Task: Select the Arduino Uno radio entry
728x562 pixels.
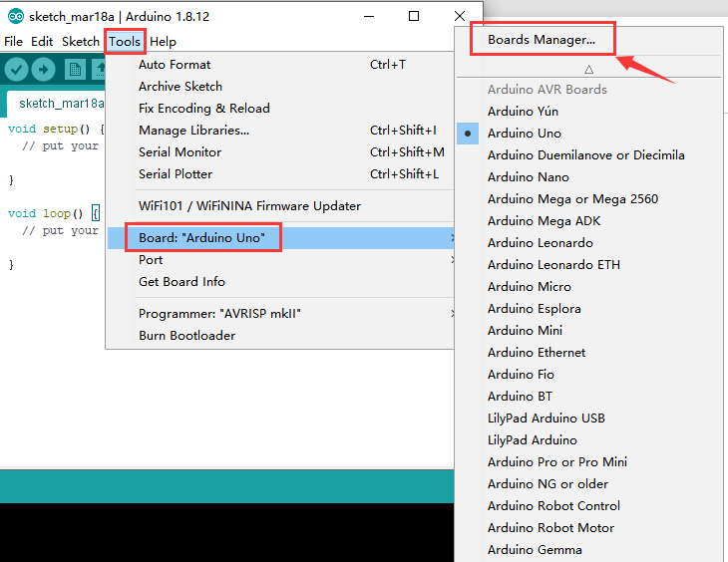Action: 588,134
